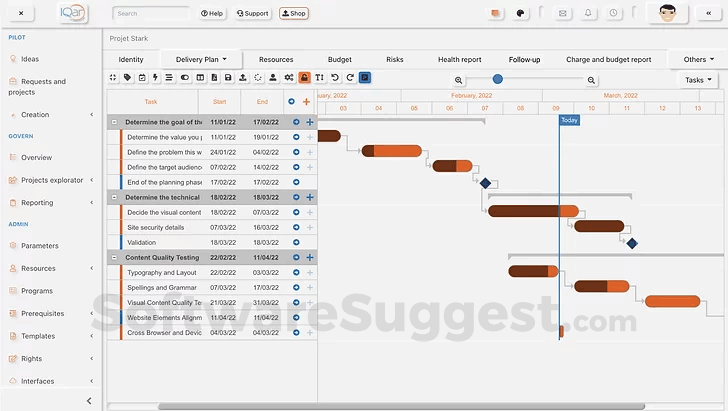The height and width of the screenshot is (411, 728).
Task: Toggle the pill-shaped switch icon in toolbar
Action: point(185,78)
